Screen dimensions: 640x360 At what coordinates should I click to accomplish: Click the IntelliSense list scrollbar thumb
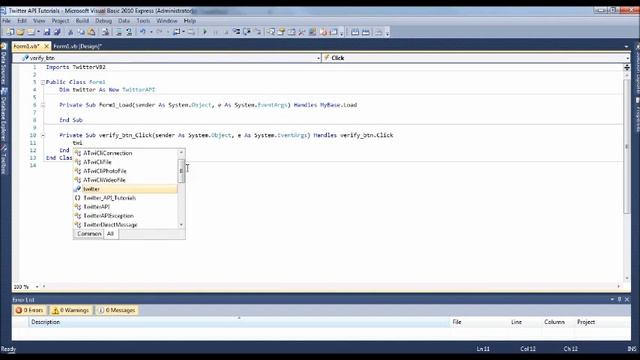[181, 171]
